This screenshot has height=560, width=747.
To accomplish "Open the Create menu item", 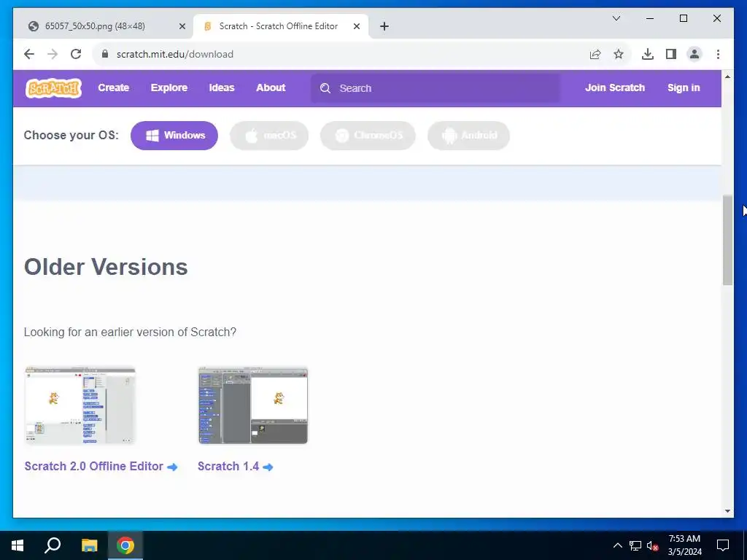I will click(x=113, y=88).
